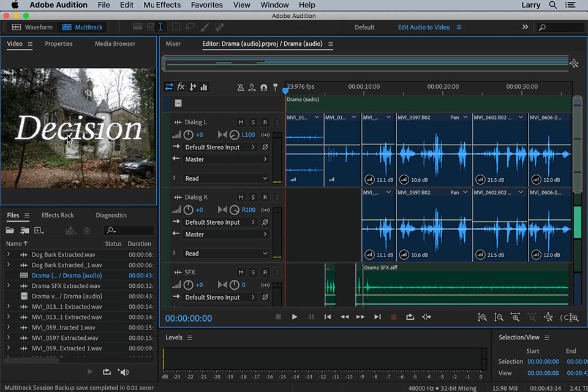
Task: Select the Marquee Selection tool
Action: click(x=176, y=27)
